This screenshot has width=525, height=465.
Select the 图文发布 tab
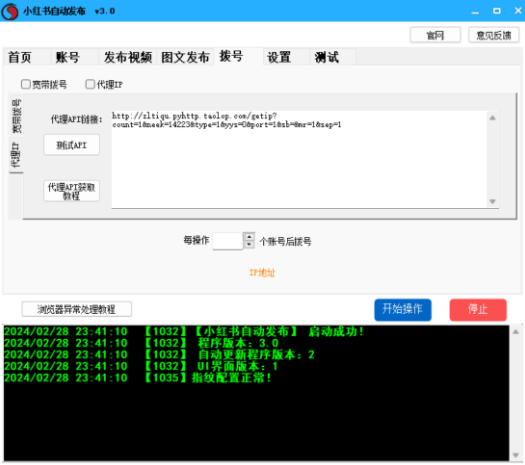185,57
